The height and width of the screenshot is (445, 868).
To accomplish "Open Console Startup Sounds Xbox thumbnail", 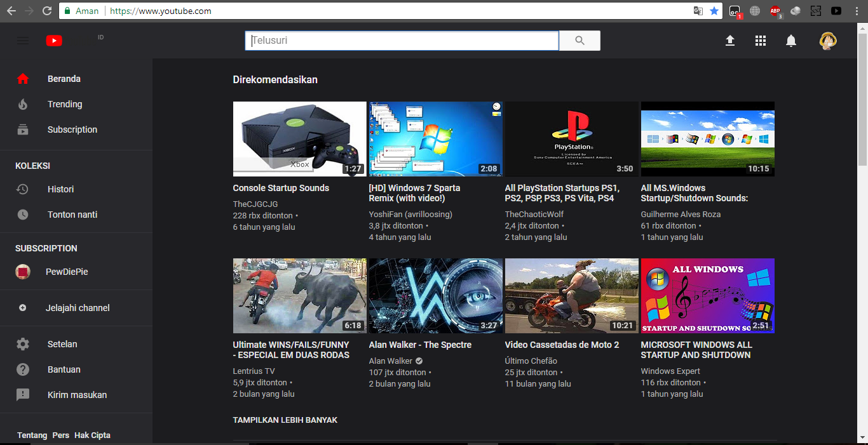I will point(299,139).
